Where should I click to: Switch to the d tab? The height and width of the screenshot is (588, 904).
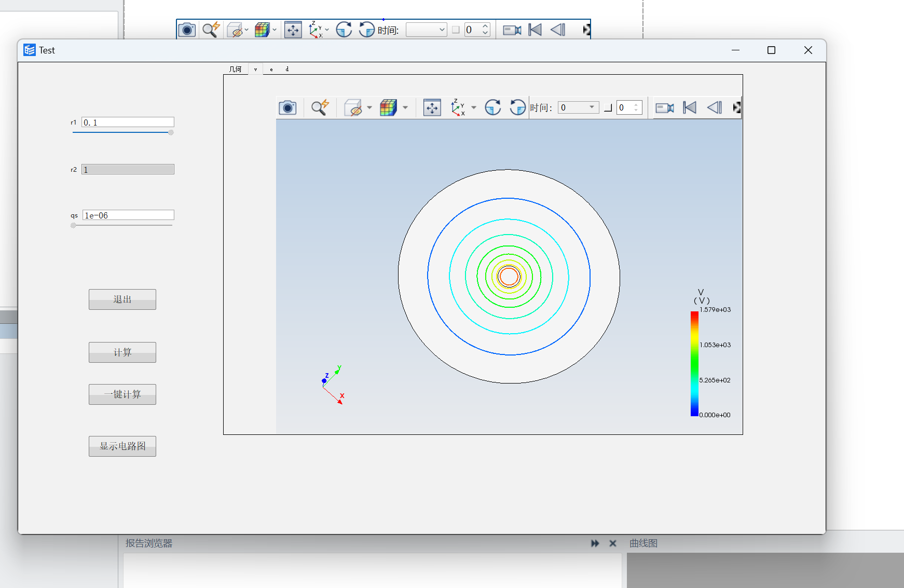tap(287, 69)
